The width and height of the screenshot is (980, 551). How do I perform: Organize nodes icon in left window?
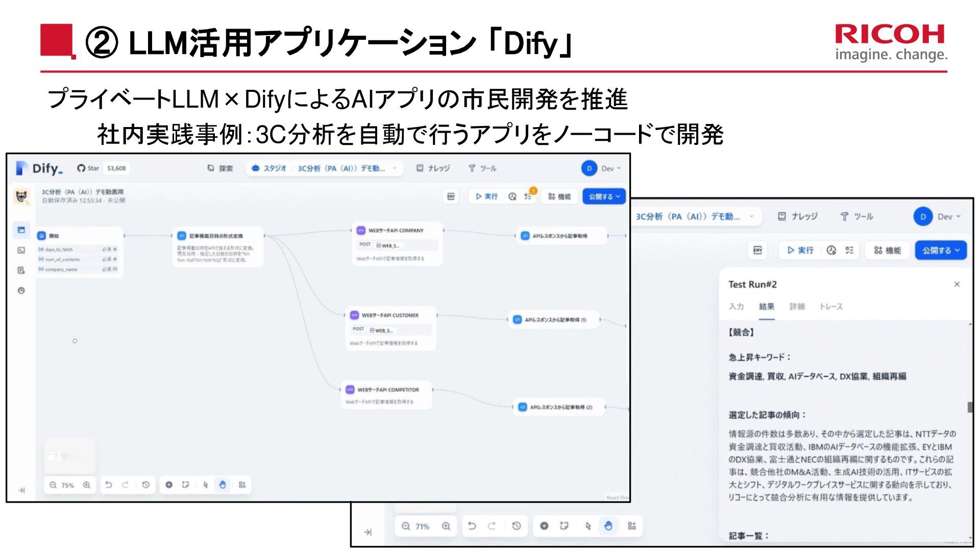(x=242, y=485)
